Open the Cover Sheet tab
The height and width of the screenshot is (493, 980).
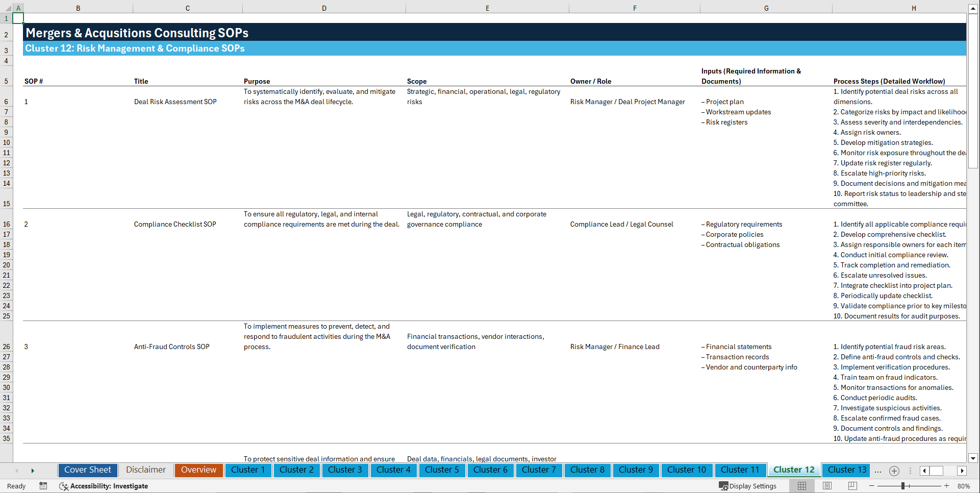87,470
